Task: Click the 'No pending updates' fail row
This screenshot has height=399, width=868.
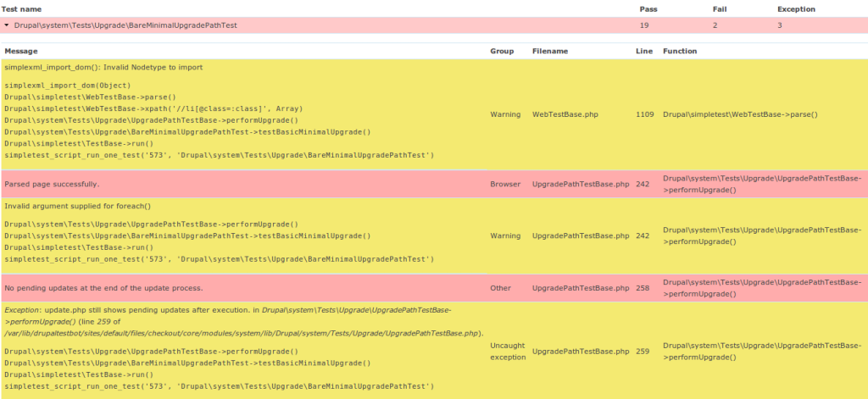Action: [434, 288]
